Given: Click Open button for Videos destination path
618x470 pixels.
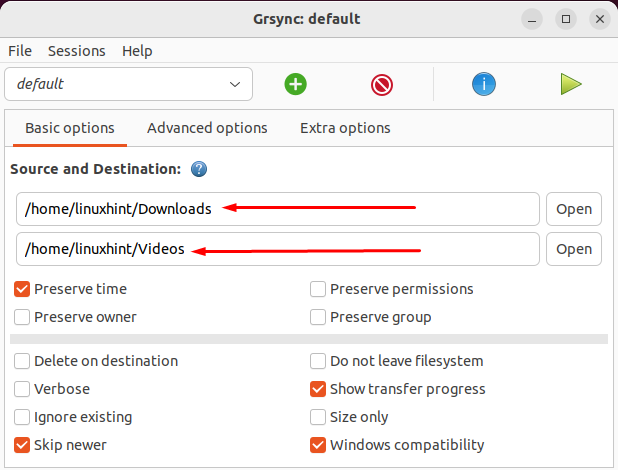Looking at the screenshot, I should point(574,249).
